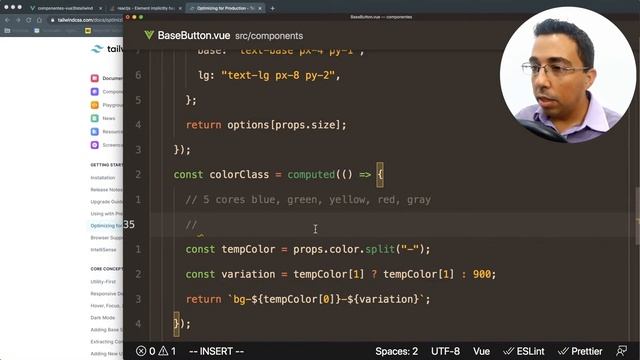Viewport: 640px width, 360px height.
Task: Click the lock icon in the address bar
Action: pyautogui.click(x=53, y=20)
